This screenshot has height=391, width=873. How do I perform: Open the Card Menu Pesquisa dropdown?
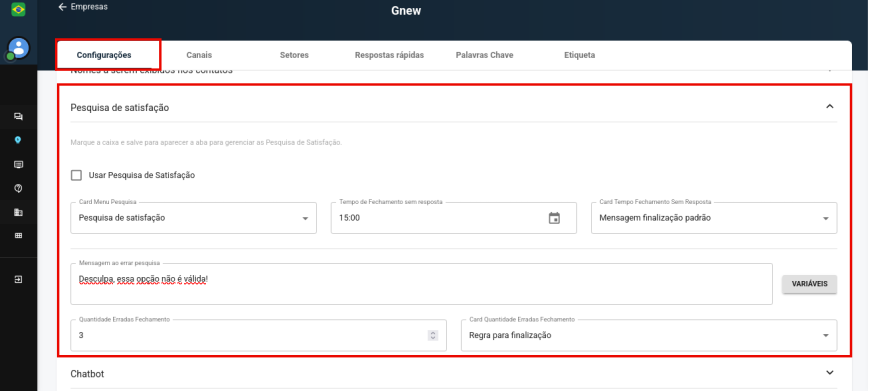tap(193, 218)
